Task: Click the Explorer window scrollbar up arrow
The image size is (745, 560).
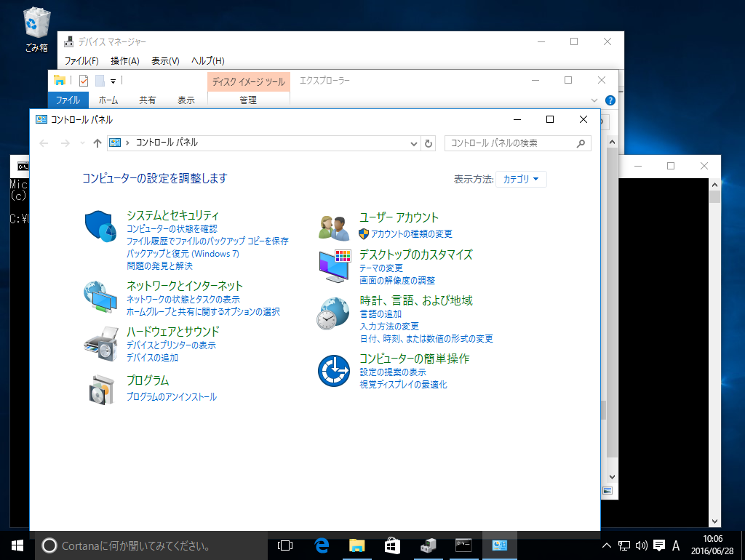Action: tap(612, 142)
